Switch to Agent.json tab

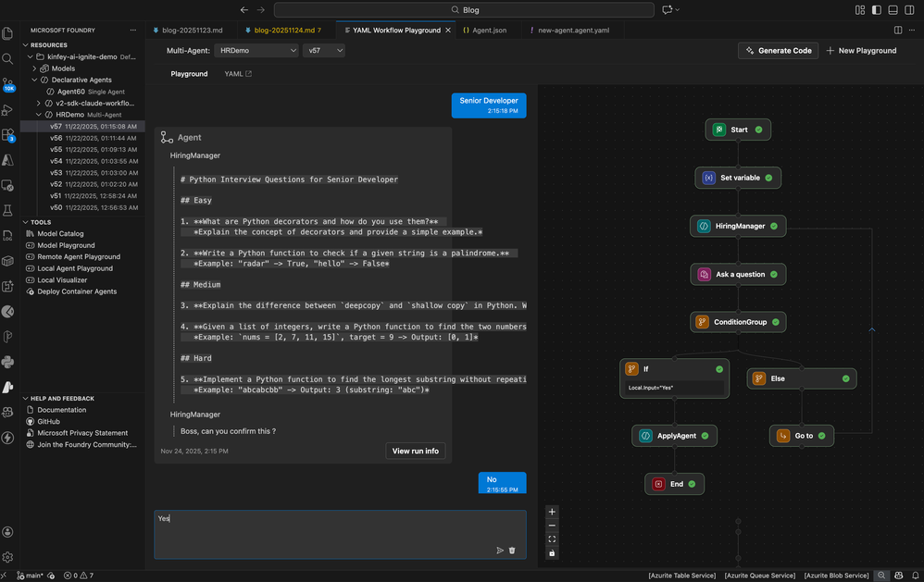(x=489, y=30)
